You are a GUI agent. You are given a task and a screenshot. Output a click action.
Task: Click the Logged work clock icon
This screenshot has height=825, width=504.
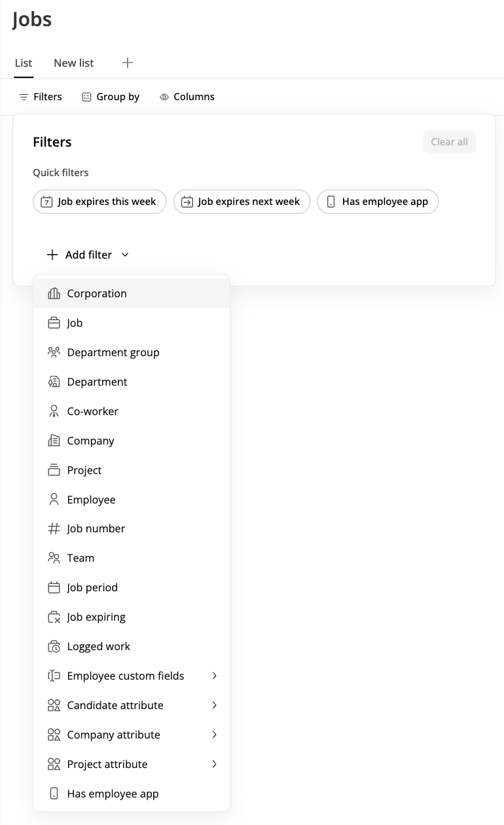tap(54, 647)
